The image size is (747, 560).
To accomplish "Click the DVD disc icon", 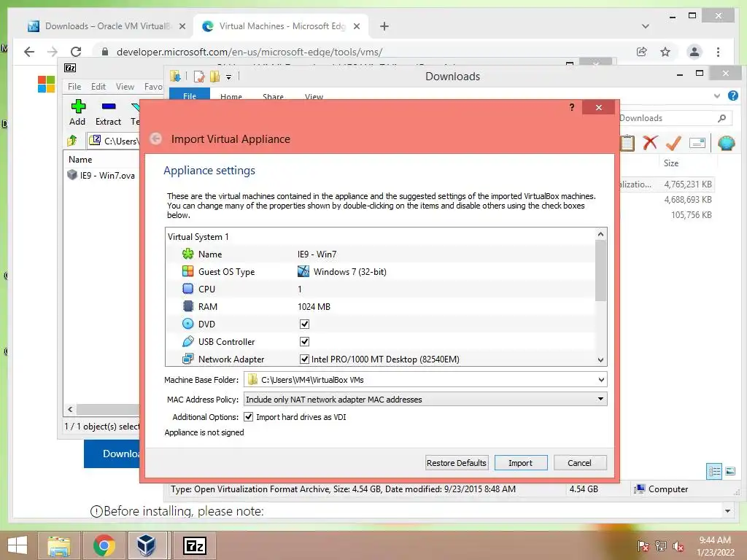I will coord(187,324).
